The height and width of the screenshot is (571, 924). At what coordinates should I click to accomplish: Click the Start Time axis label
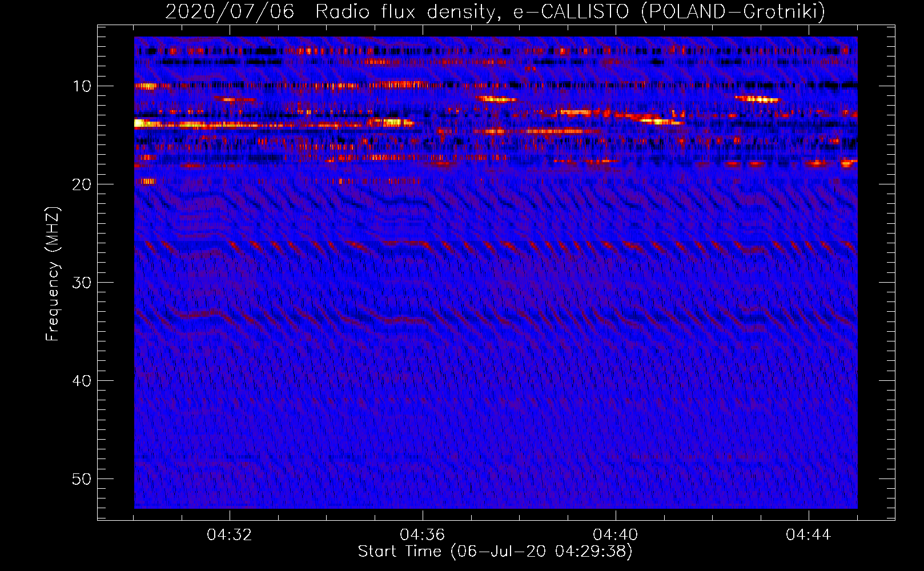pyautogui.click(x=495, y=552)
